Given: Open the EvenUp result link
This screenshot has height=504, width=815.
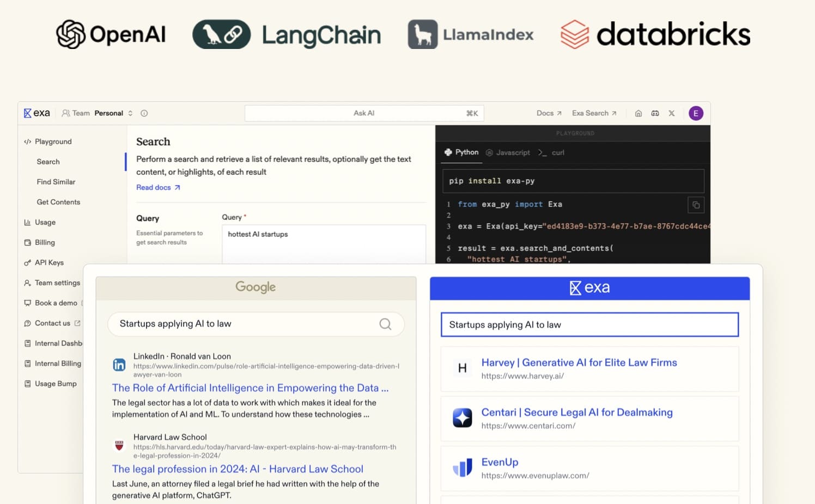Looking at the screenshot, I should pos(500,462).
